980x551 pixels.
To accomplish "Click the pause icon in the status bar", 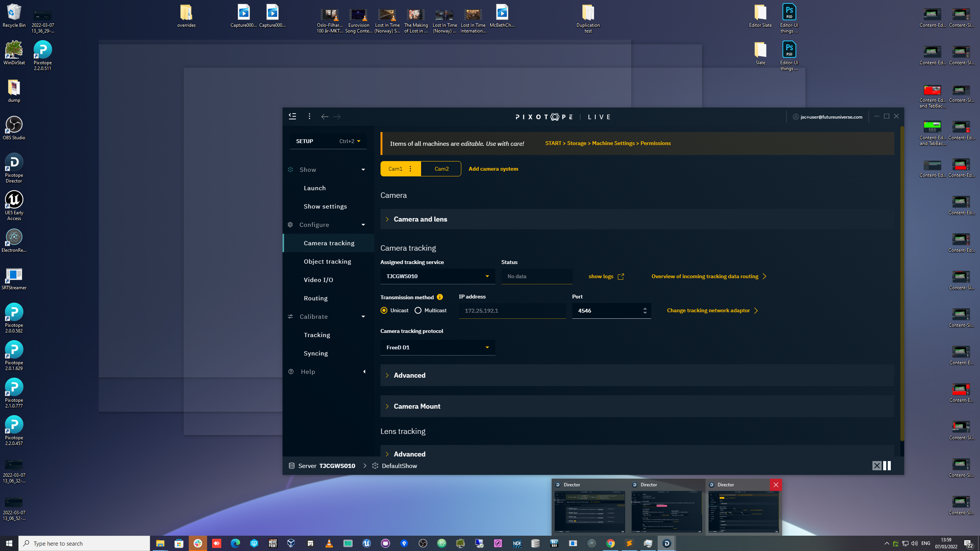I will (887, 466).
